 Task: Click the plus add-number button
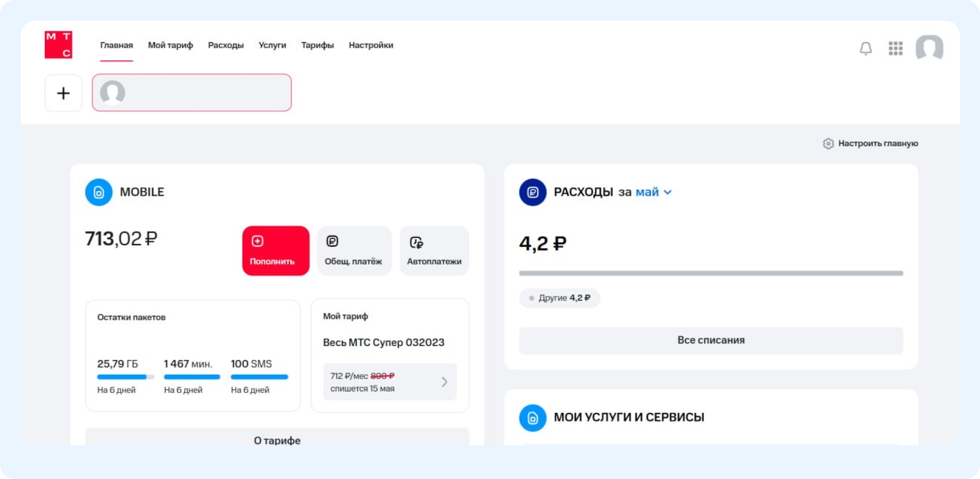pos(63,93)
